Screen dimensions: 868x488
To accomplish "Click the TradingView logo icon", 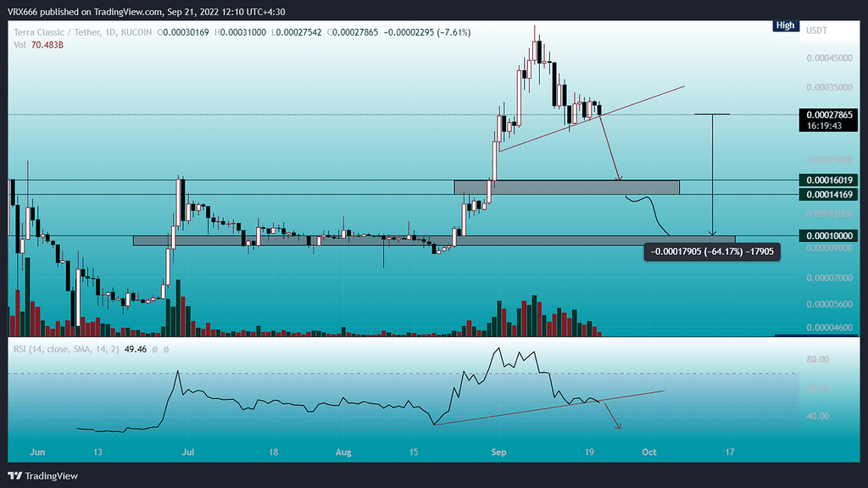I will coord(17,475).
